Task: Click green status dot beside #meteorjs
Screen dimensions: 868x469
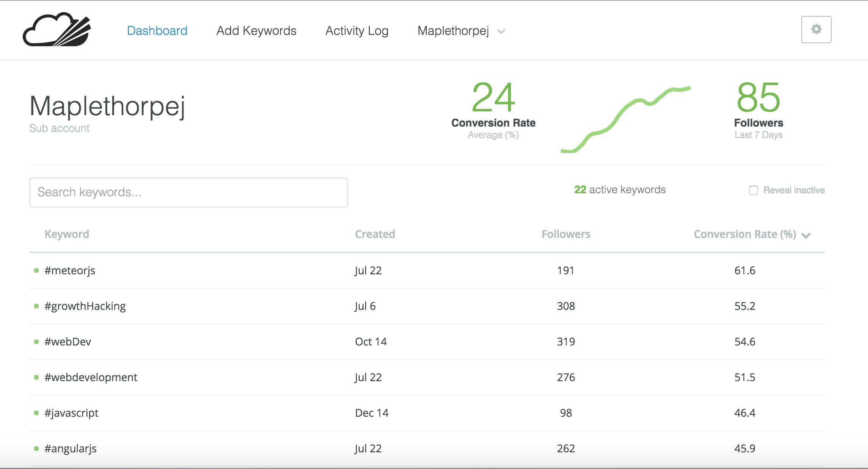Action: point(36,270)
